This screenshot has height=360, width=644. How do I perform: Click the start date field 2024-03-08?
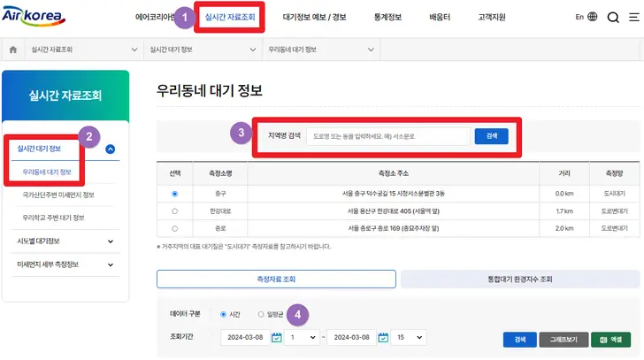(245, 337)
